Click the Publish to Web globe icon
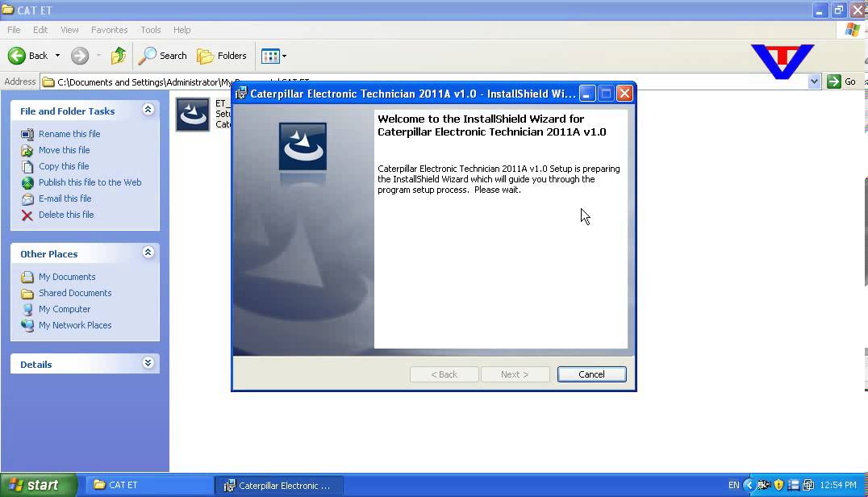Viewport: 868px width, 497px height. 27,182
